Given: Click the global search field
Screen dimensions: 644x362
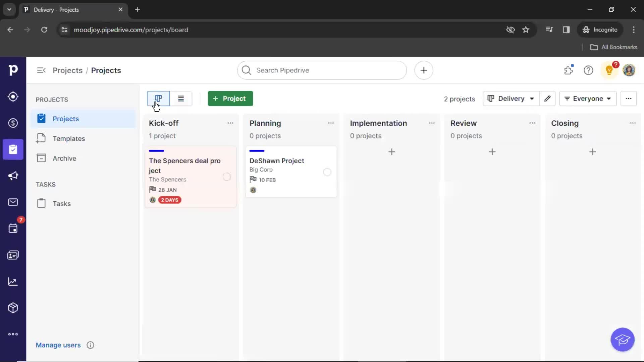Looking at the screenshot, I should tap(322, 70).
